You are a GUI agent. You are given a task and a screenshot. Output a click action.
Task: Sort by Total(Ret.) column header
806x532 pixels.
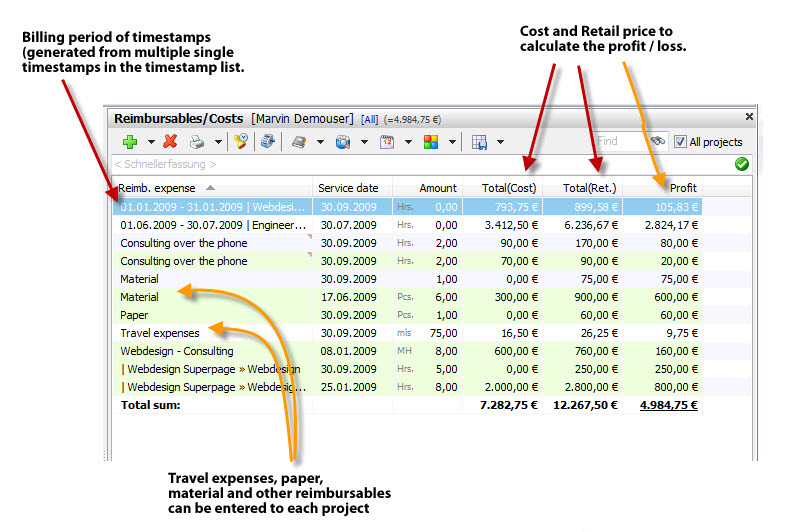[x=583, y=188]
